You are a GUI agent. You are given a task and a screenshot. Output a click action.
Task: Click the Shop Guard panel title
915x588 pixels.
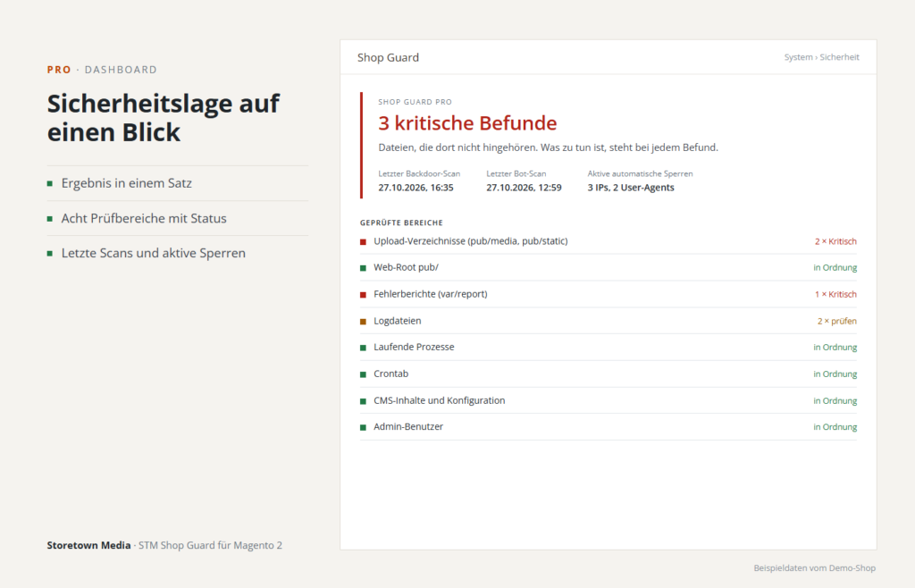388,57
